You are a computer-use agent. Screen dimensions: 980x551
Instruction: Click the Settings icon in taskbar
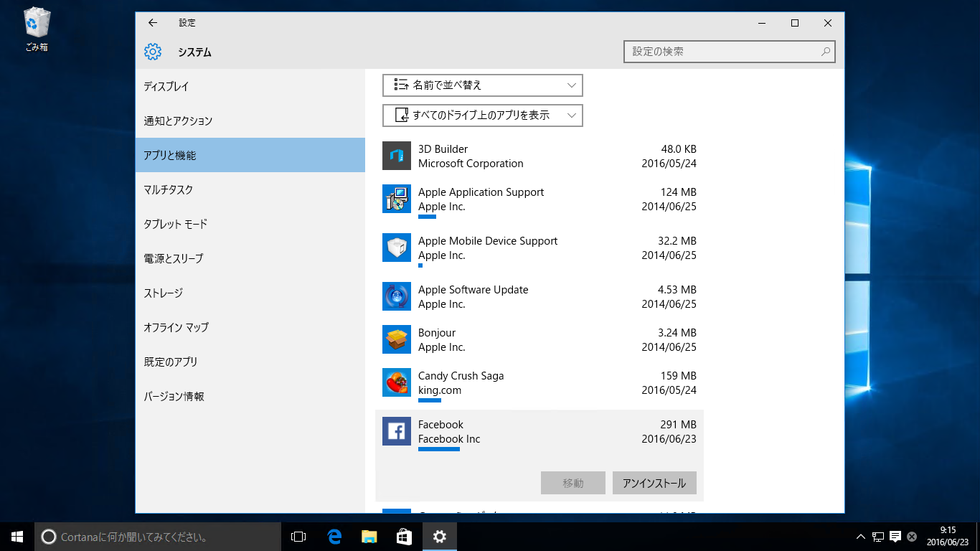[439, 537]
